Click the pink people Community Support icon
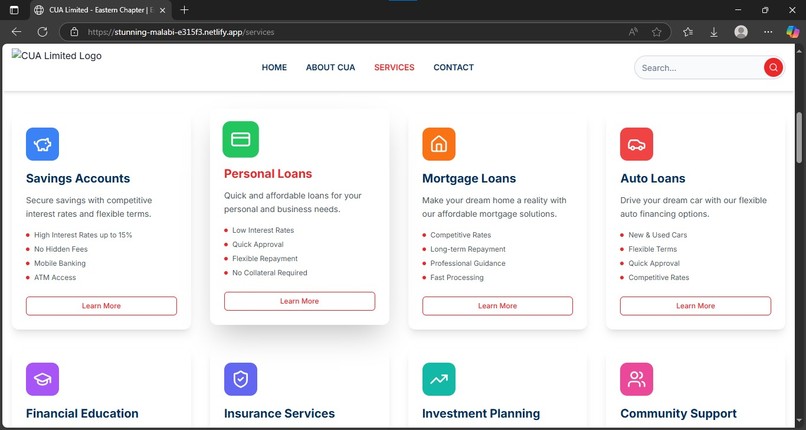Screen dimensions: 806x430 [x=636, y=379]
